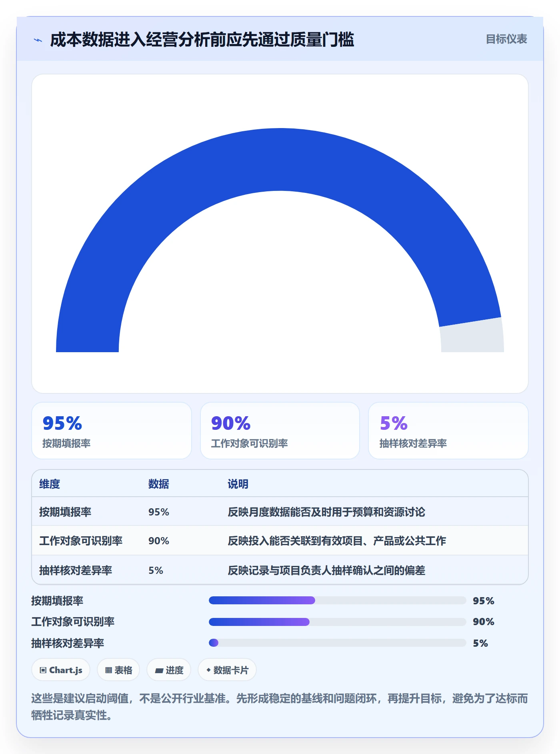This screenshot has width=560, height=754.
Task: Click description 反映月度数据能否及时用于预算和资源讨论
Action: coord(326,512)
